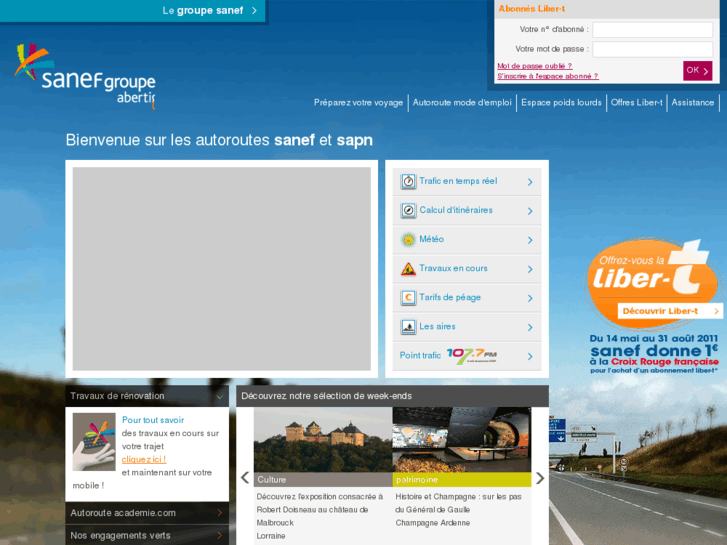Viewport: 727px width, 545px height.
Task: Click Pour tout savoir link
Action: point(153,420)
